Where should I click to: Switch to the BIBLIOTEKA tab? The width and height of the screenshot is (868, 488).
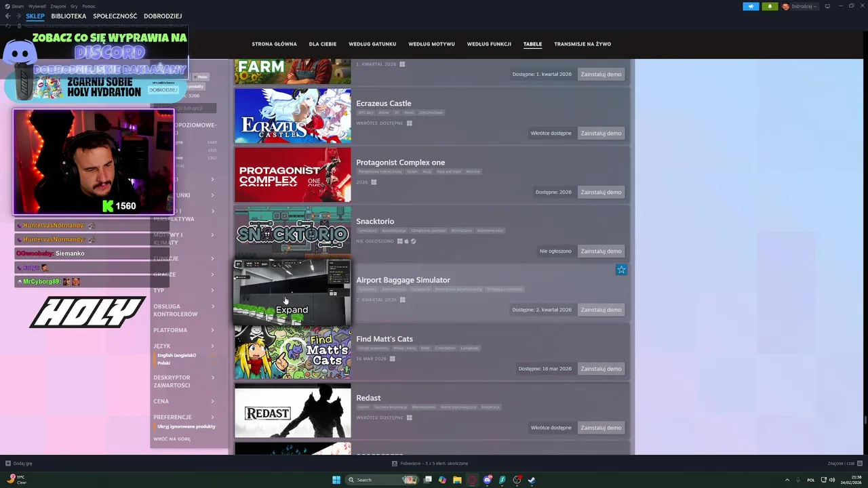tap(68, 16)
